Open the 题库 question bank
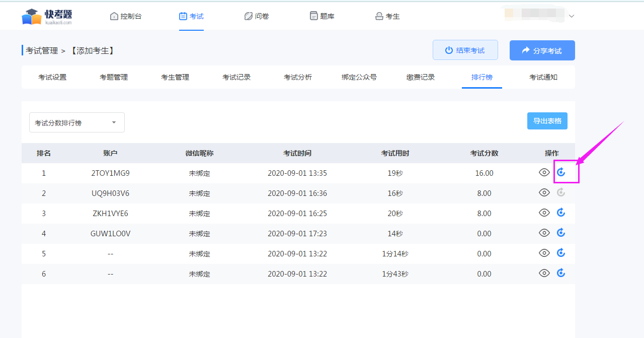Image resolution: width=644 pixels, height=338 pixels. coord(322,16)
